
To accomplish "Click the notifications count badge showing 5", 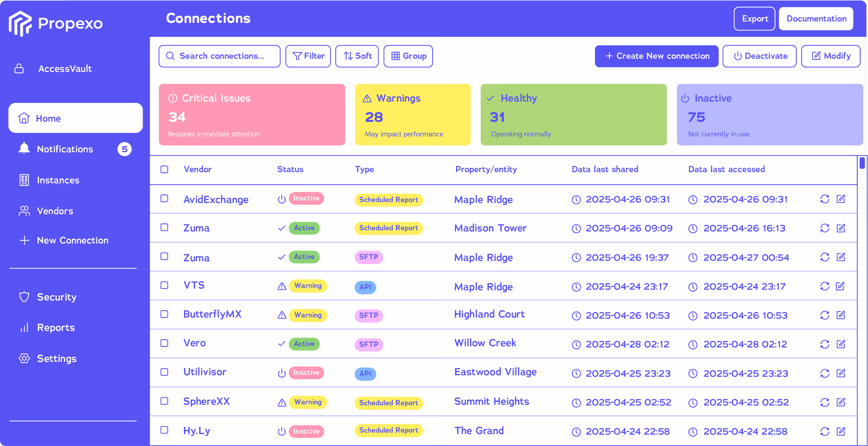I will point(124,149).
